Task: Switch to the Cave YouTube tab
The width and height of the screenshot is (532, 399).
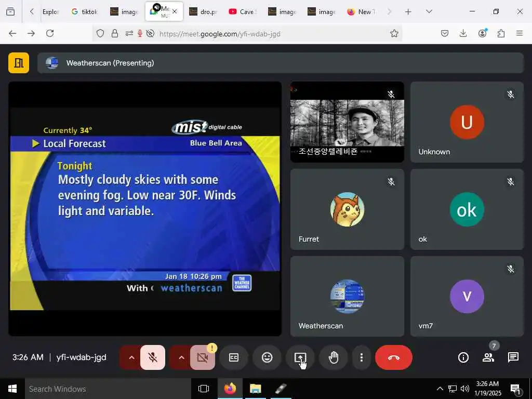Action: point(243,11)
